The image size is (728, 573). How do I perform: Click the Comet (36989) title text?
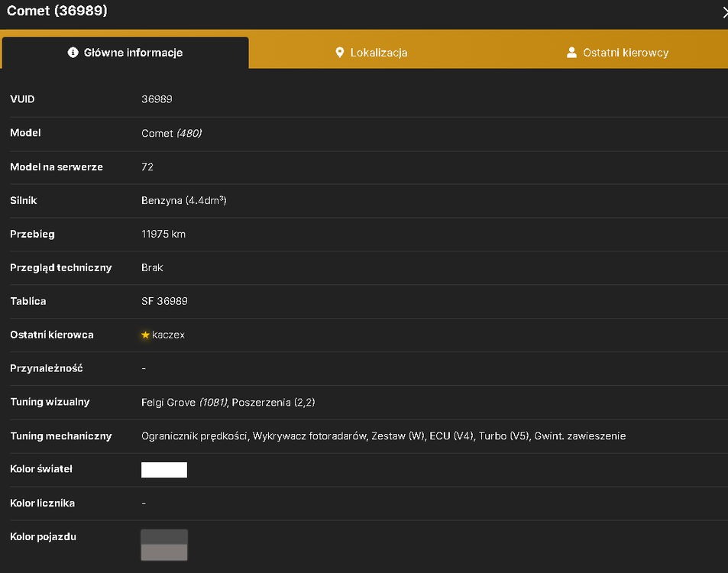(x=57, y=10)
